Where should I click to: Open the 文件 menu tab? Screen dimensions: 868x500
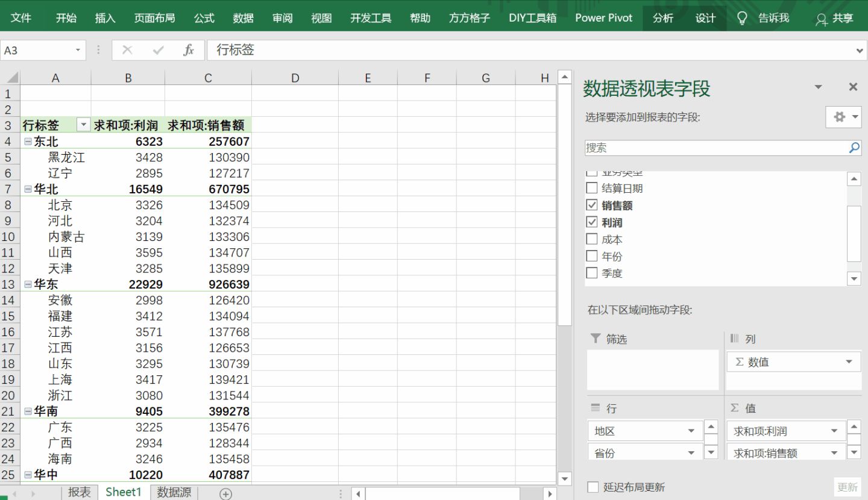pyautogui.click(x=21, y=17)
